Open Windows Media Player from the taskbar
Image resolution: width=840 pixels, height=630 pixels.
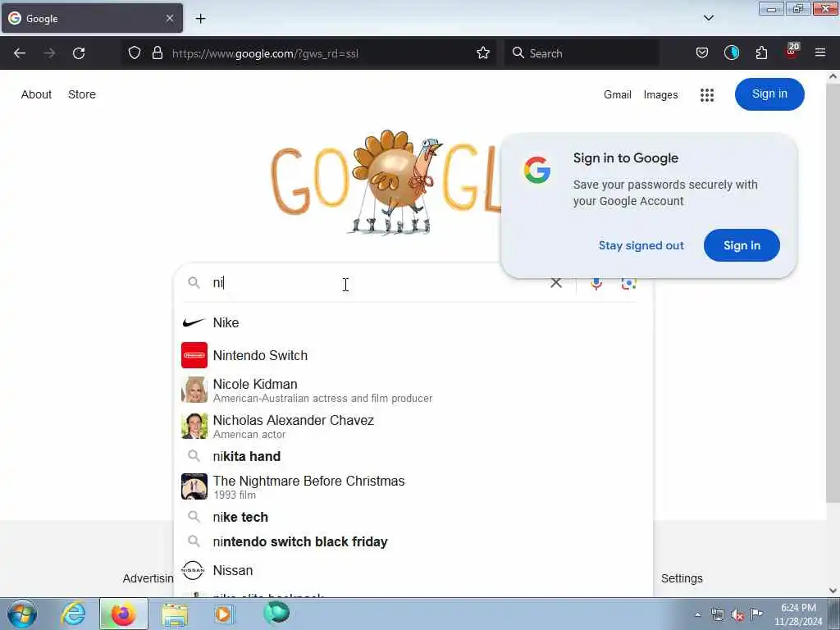tap(224, 614)
